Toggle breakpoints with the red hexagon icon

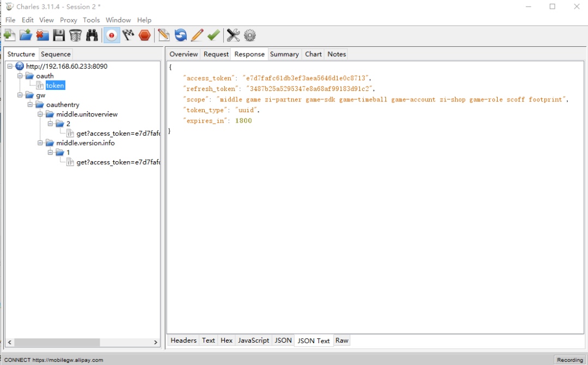(x=144, y=35)
